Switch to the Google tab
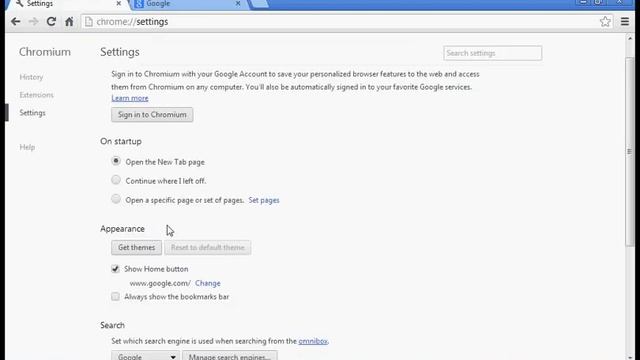The height and width of the screenshot is (360, 640). coord(188,4)
